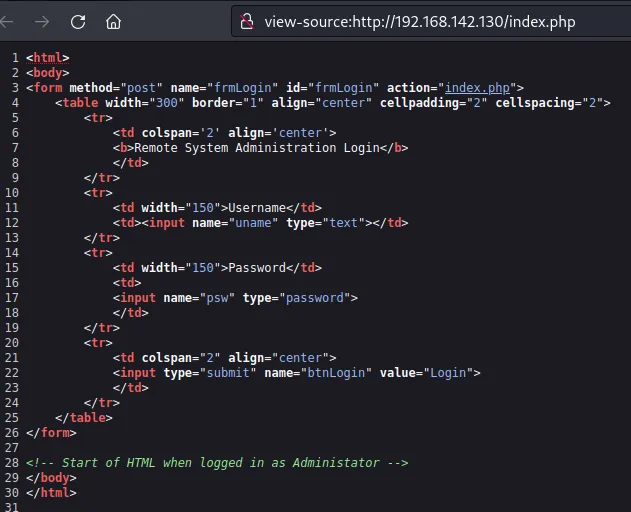Click the align="center" attribute on line 21
631x512 pixels.
[x=278, y=358]
